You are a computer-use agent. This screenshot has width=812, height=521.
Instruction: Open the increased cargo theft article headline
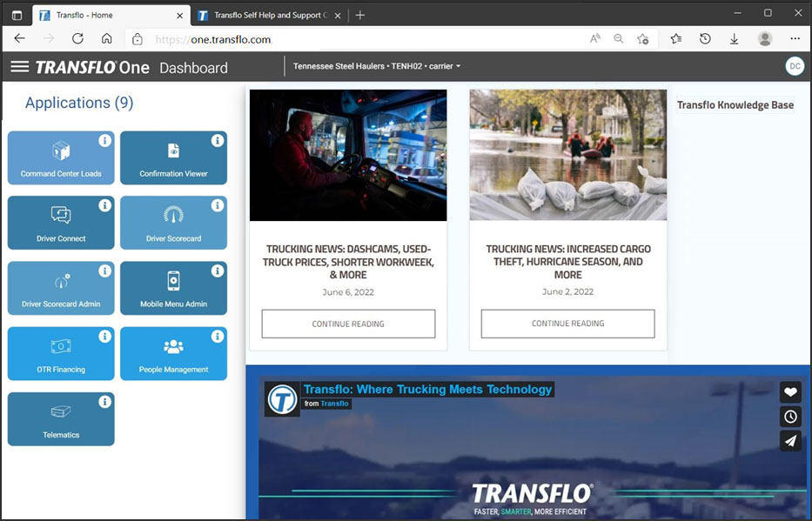(568, 262)
